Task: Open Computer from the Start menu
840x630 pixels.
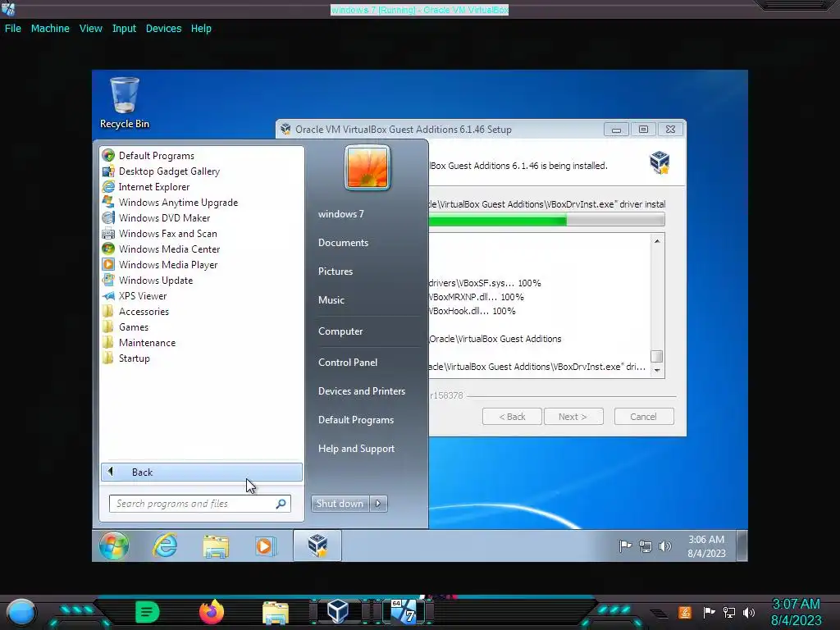Action: (340, 331)
